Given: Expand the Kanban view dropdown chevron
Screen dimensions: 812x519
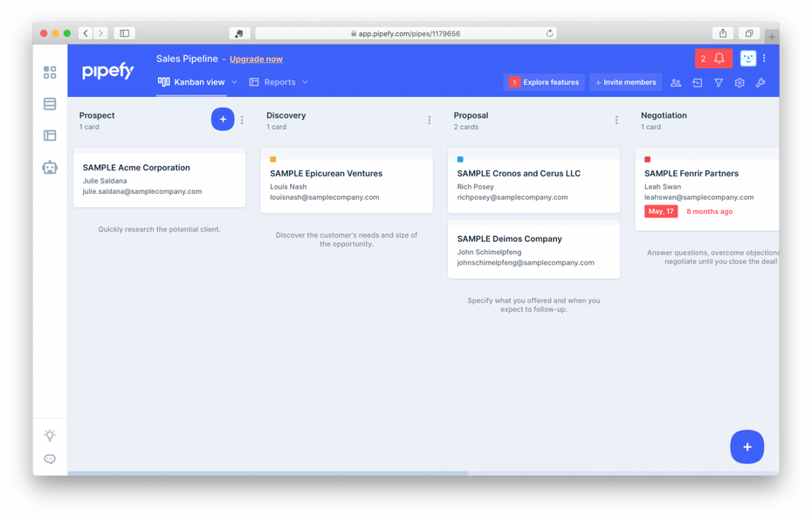Looking at the screenshot, I should click(x=234, y=82).
